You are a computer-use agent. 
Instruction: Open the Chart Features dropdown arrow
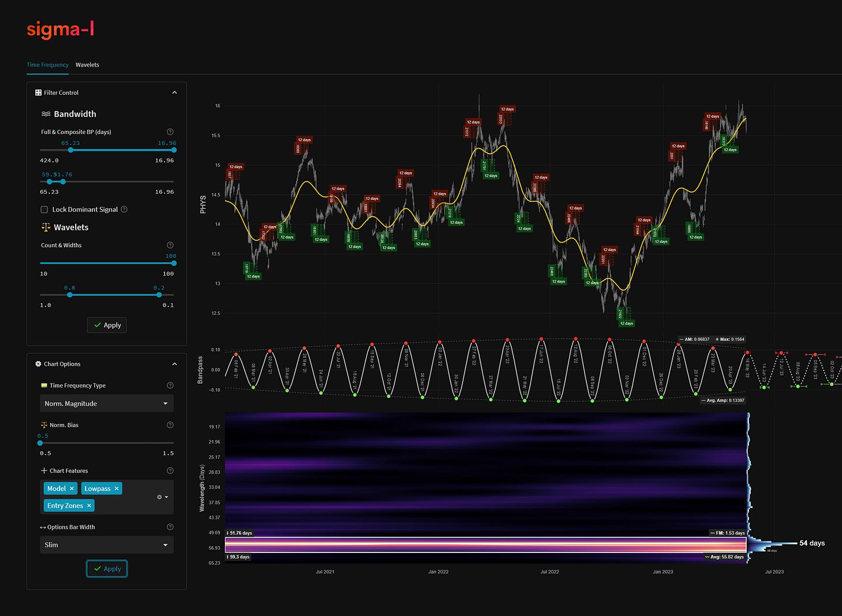[167, 497]
